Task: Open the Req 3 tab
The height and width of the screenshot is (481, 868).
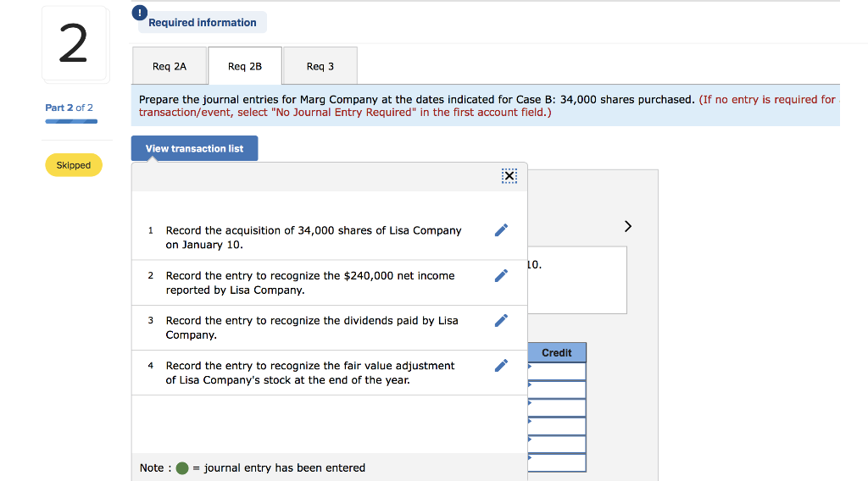Action: [x=320, y=66]
